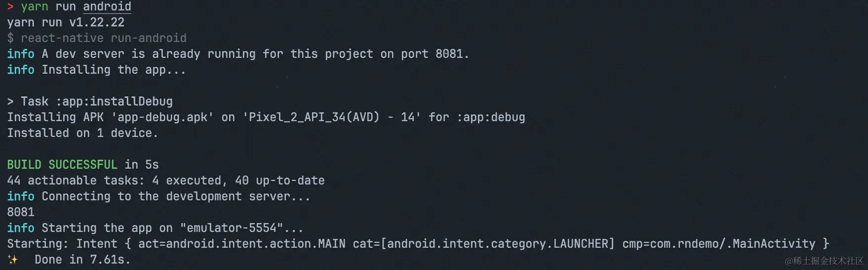Click the 'yarn run v1.22.22' version line
This screenshot has width=868, height=270.
coord(66,22)
